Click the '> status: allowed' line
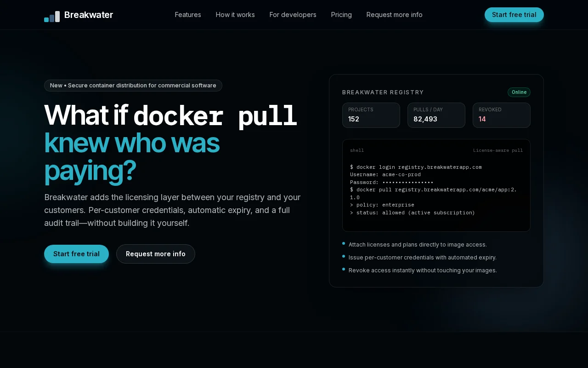This screenshot has height=368, width=588. (413, 213)
